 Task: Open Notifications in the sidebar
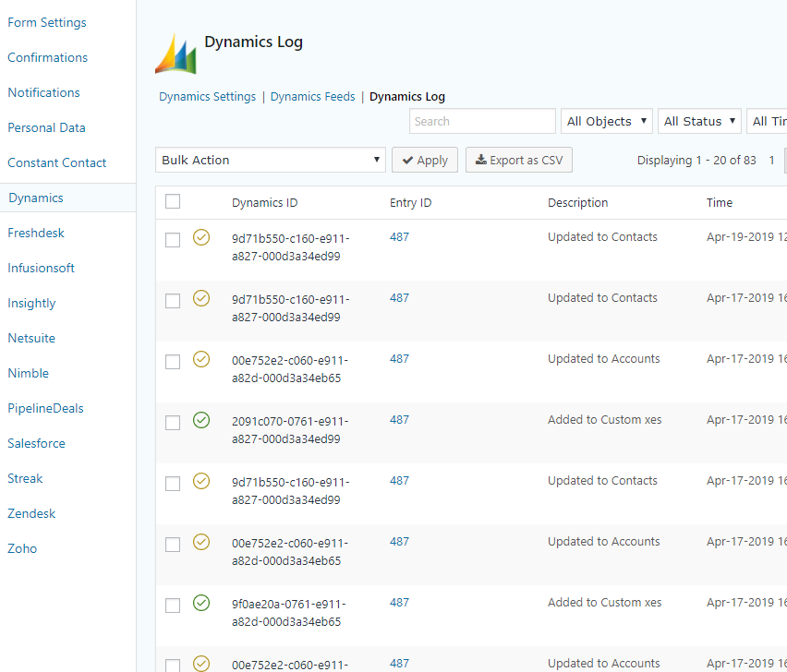click(43, 93)
